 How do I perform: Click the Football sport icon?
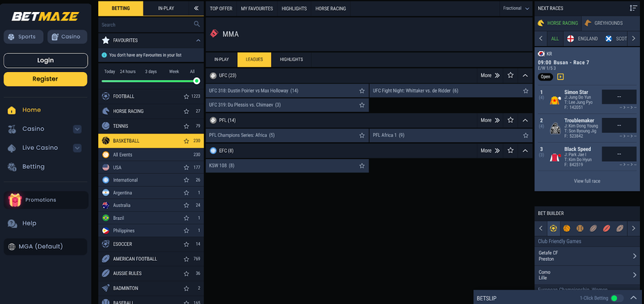tap(105, 96)
